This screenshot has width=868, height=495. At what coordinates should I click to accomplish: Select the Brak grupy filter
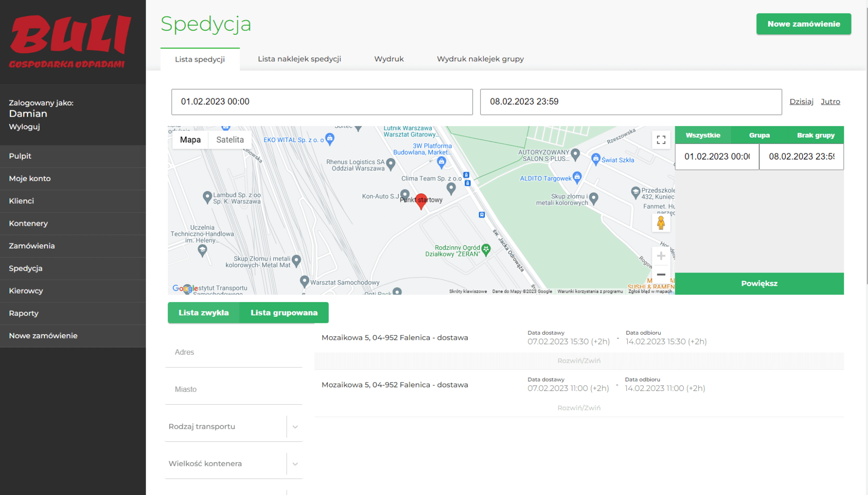pyautogui.click(x=815, y=135)
